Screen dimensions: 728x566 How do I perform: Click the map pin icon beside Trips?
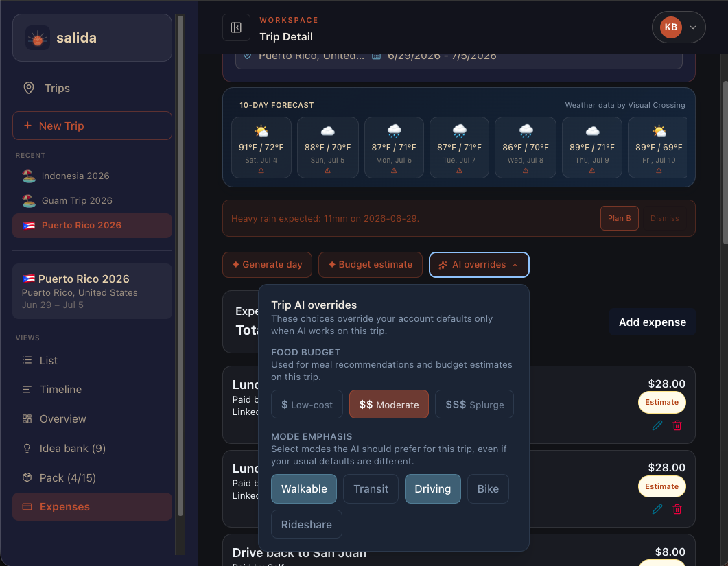[29, 89]
